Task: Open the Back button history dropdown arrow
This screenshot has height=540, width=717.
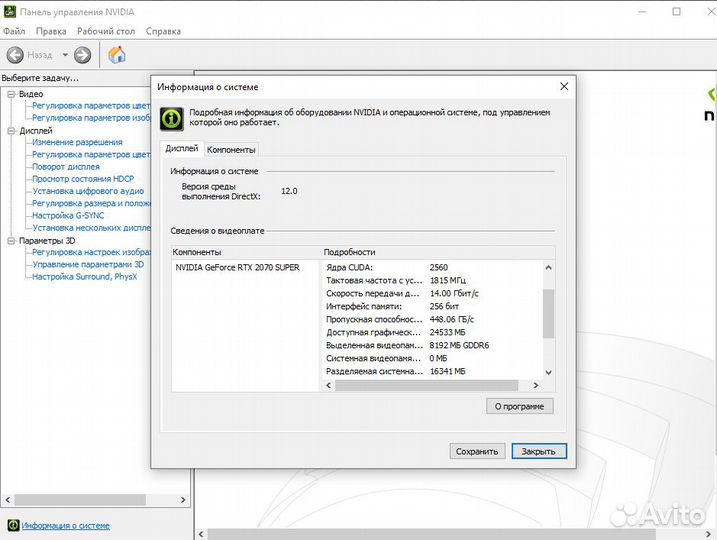Action: (x=65, y=55)
